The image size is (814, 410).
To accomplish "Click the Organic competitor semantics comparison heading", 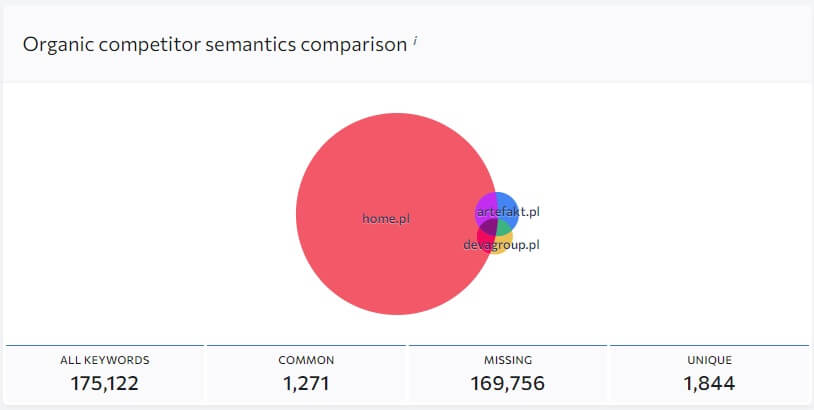I will point(214,45).
